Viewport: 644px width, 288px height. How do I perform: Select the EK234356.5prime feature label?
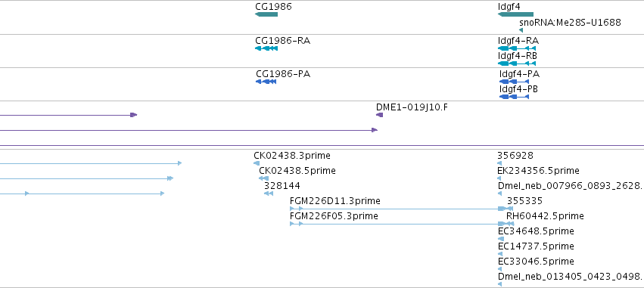click(x=539, y=171)
